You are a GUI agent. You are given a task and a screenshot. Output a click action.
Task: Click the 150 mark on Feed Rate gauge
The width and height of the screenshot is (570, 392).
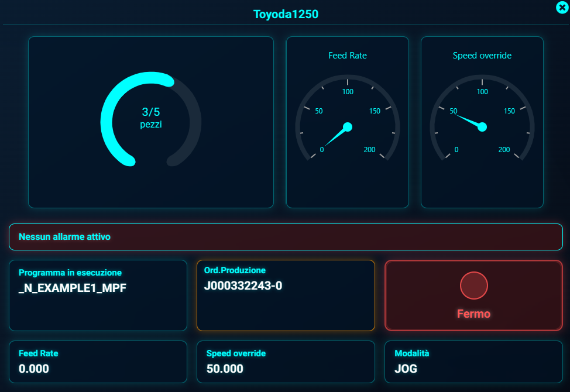[375, 111]
